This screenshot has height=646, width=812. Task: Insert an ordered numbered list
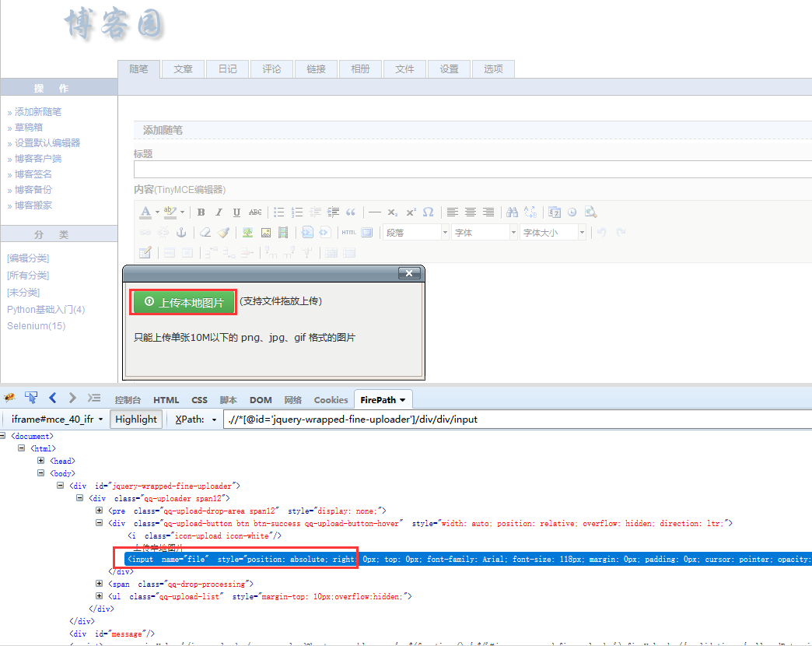297,212
